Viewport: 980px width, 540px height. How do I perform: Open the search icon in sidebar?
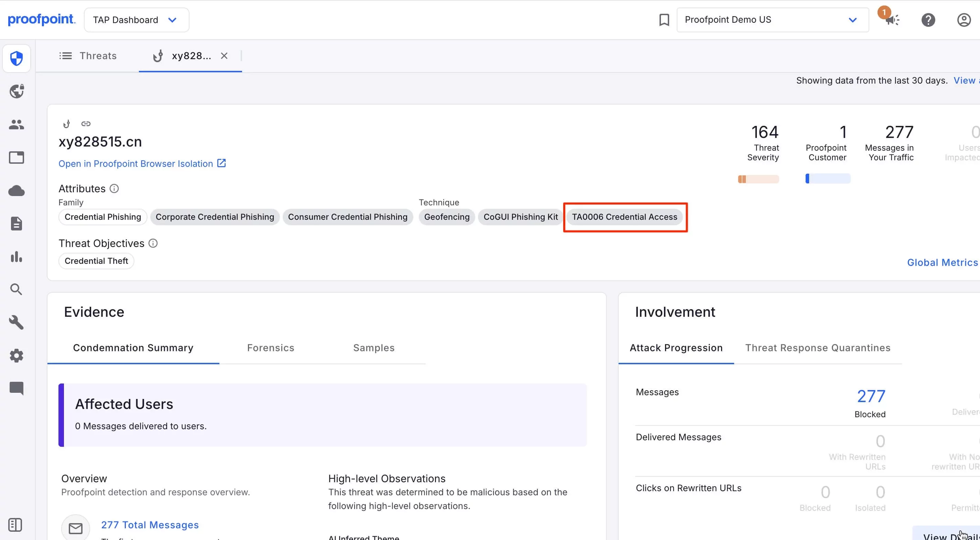pyautogui.click(x=17, y=289)
